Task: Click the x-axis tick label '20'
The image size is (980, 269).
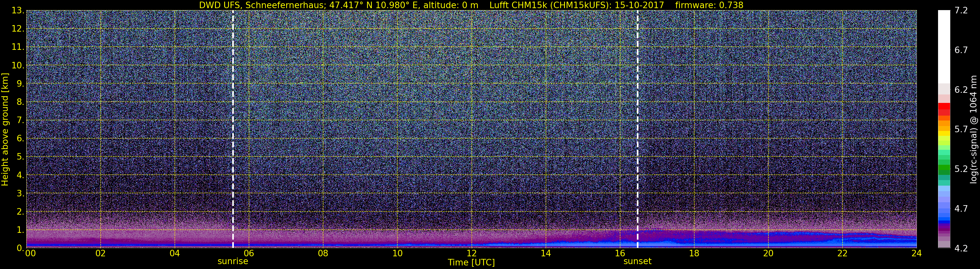Action: (x=768, y=253)
